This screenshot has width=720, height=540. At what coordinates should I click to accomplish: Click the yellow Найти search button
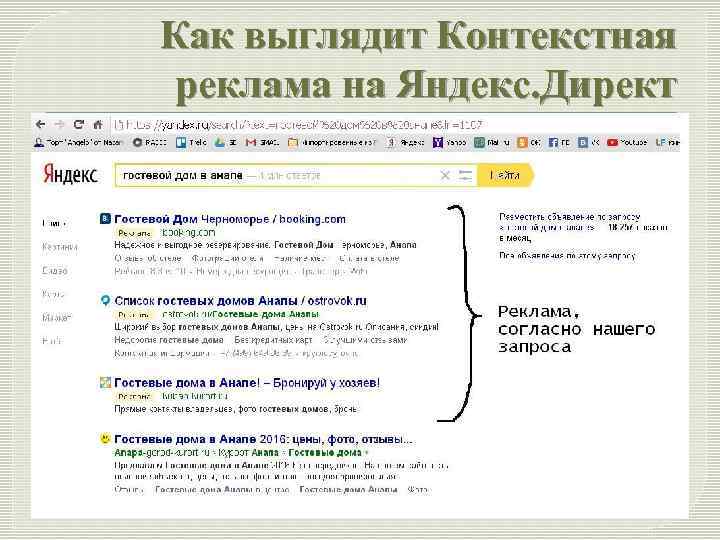[505, 175]
